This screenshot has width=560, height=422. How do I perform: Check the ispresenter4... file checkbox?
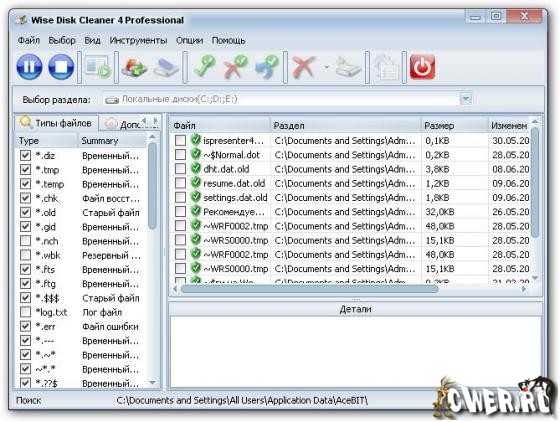pyautogui.click(x=180, y=140)
